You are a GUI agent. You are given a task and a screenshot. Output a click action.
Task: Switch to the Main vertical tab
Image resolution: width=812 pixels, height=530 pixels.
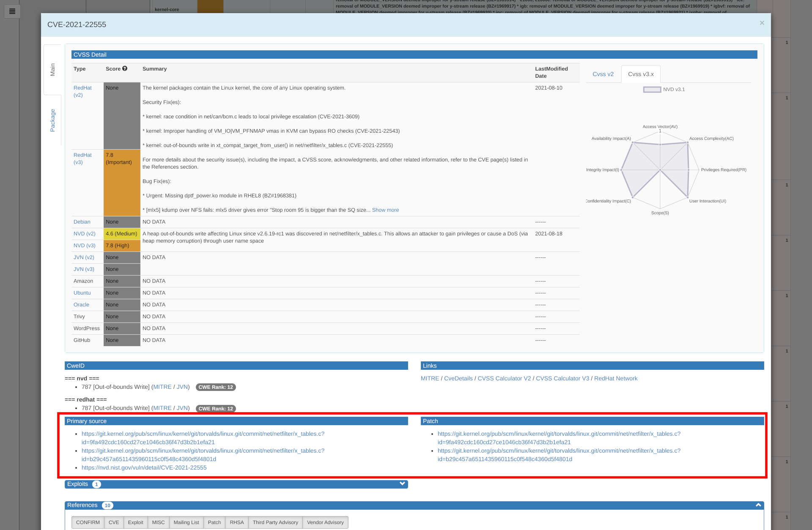pyautogui.click(x=52, y=70)
